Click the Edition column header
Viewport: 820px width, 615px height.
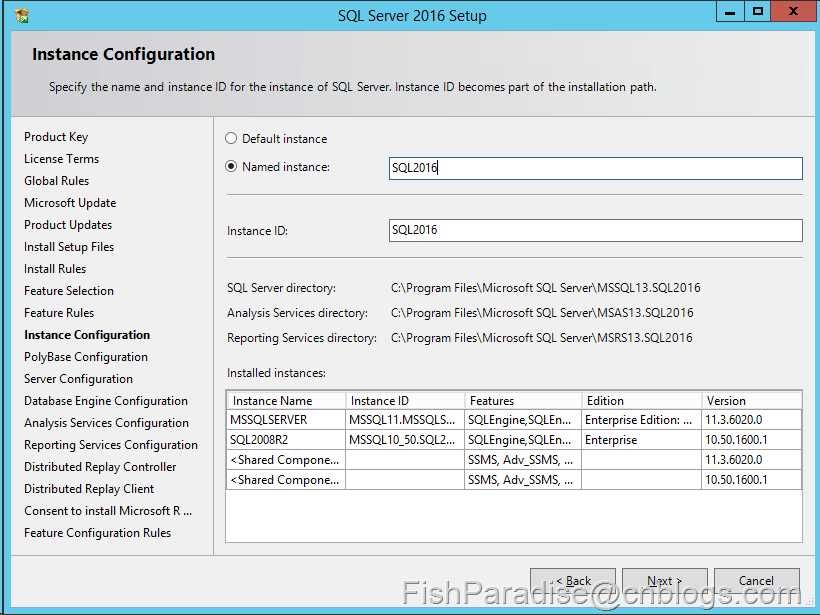(x=641, y=401)
